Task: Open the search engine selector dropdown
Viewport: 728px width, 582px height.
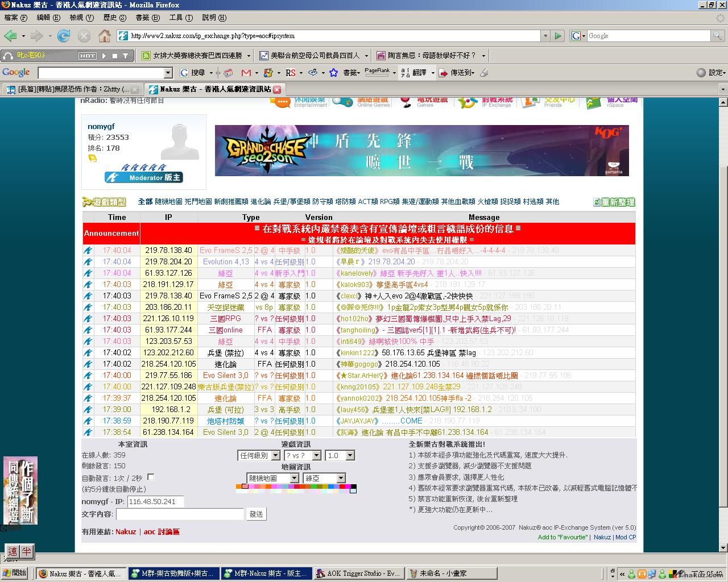Action: point(578,36)
